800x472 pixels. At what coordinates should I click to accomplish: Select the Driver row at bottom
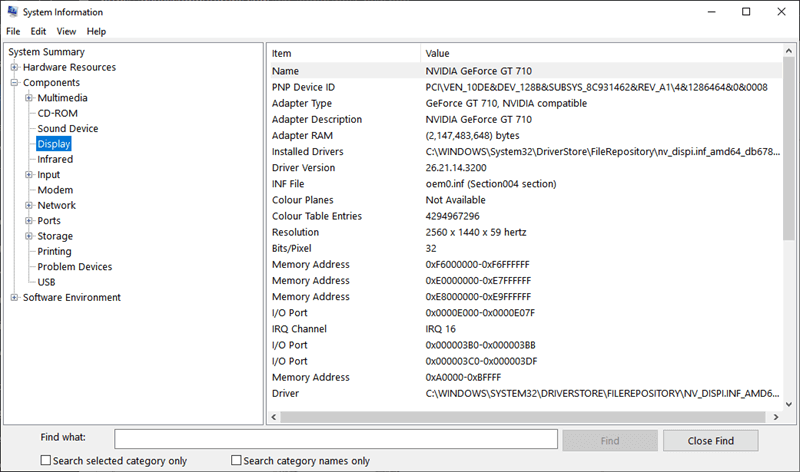click(524, 393)
